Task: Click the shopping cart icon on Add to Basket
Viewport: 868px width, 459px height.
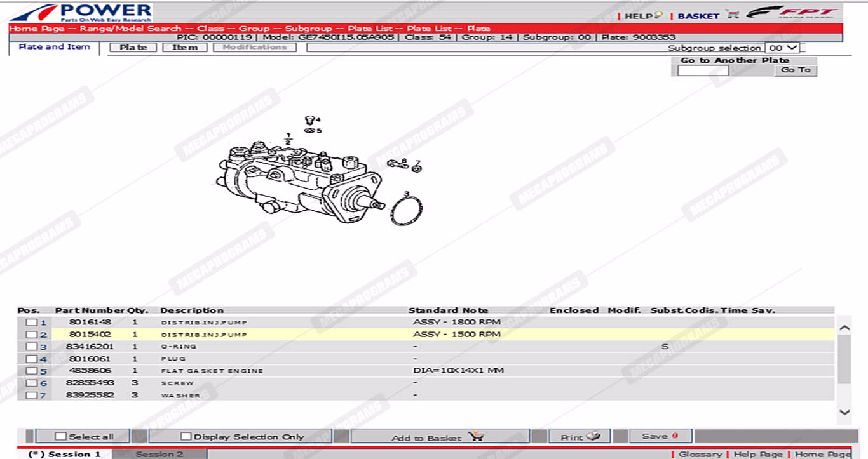Action: (475, 436)
